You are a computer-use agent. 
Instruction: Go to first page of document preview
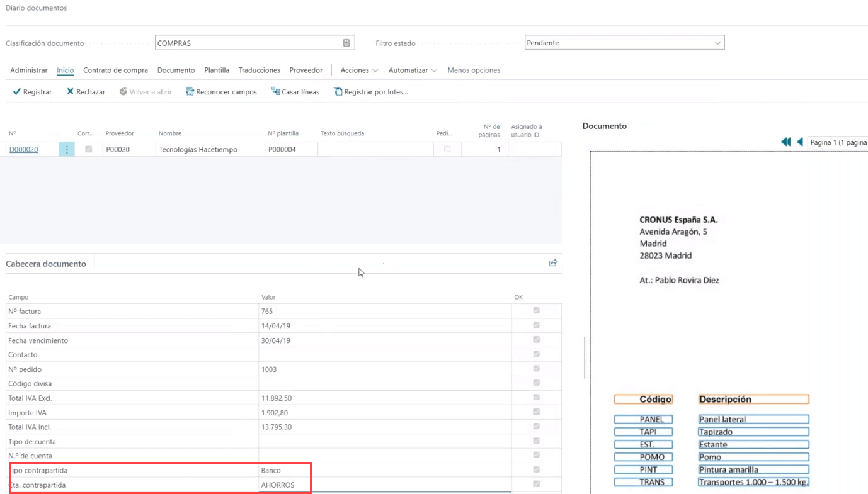tap(785, 142)
